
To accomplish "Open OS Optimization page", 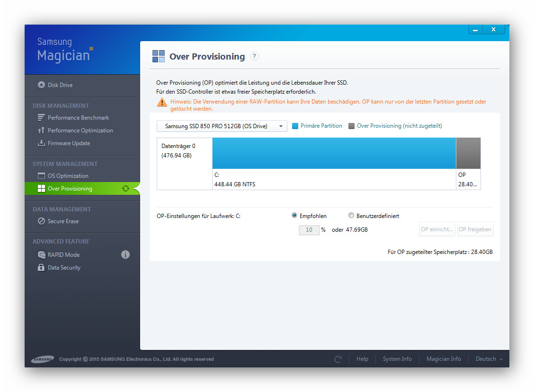I will [x=68, y=176].
